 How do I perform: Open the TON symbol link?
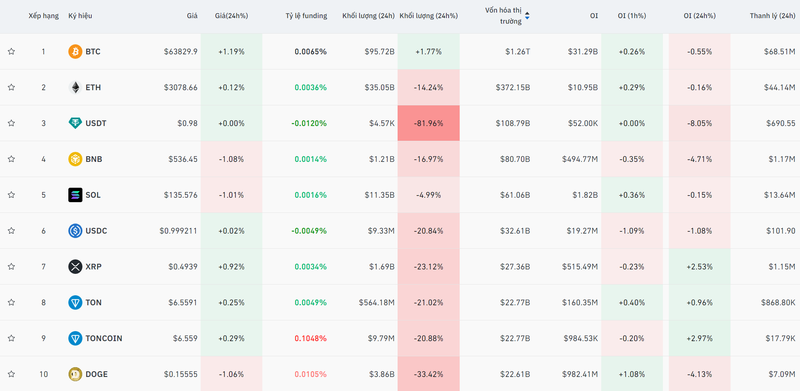[x=93, y=303]
